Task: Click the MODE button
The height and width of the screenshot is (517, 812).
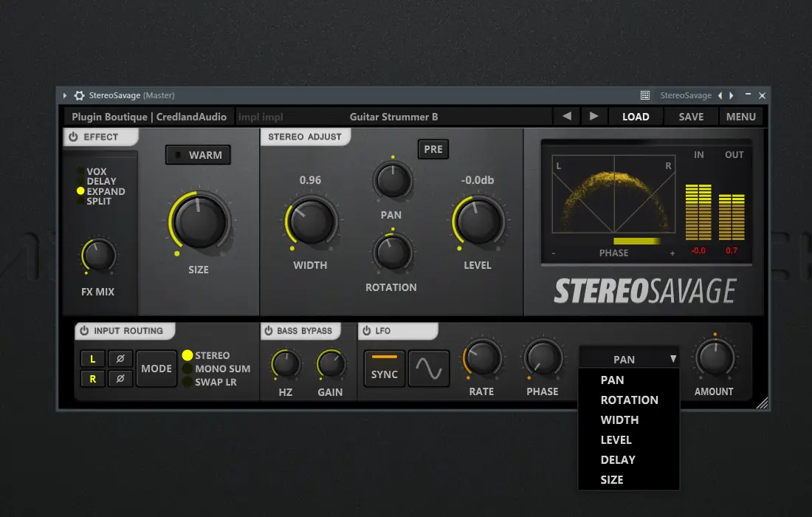Action: pyautogui.click(x=156, y=369)
